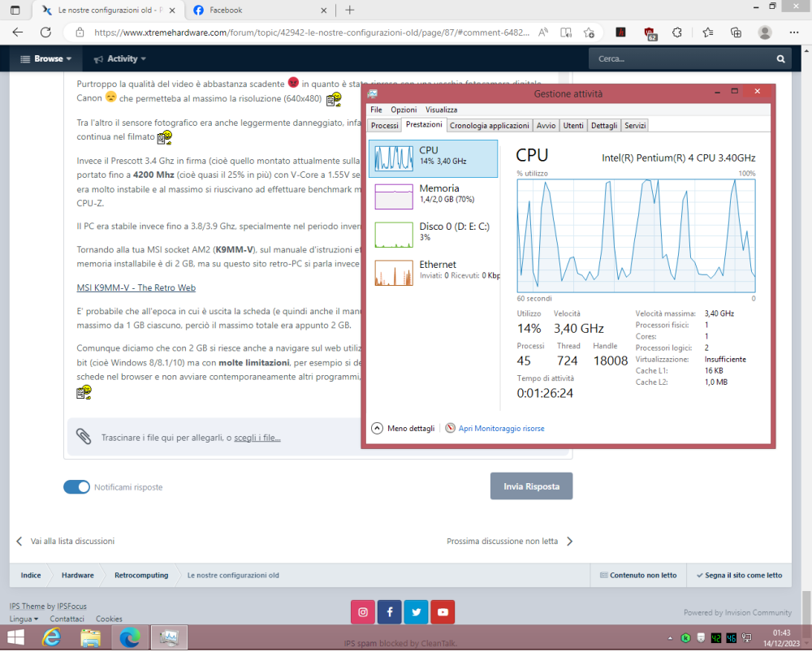This screenshot has height=652, width=812.
Task: Refresh the page in the browser
Action: (45, 32)
